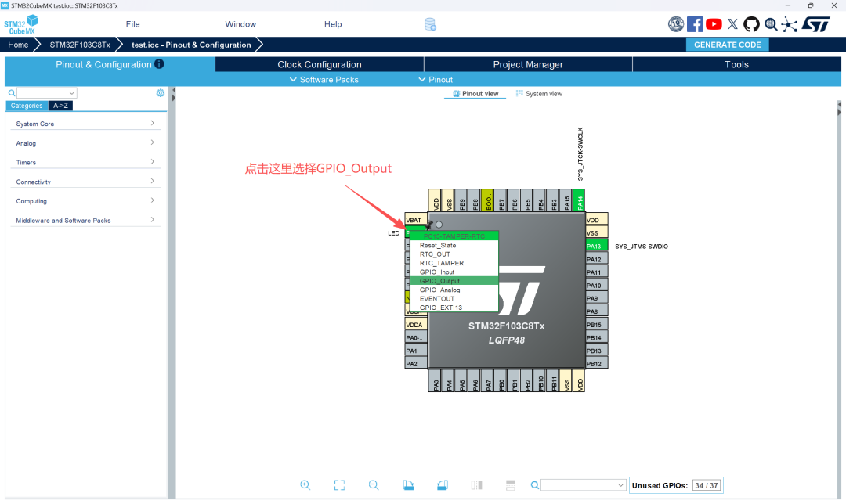Click the search magnifier in the categories panel

[11, 92]
